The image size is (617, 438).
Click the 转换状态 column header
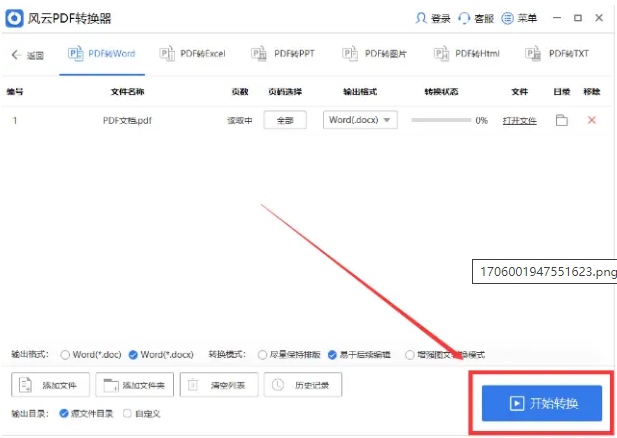[441, 92]
